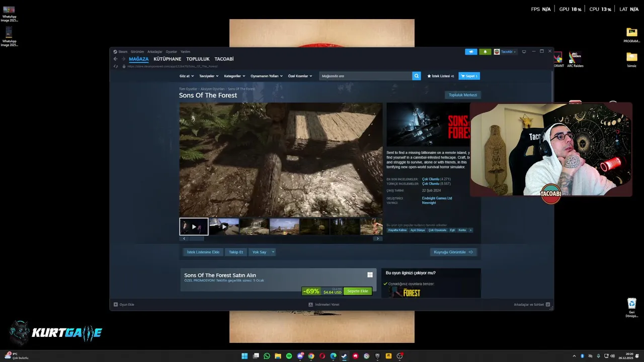The height and width of the screenshot is (362, 644).
Task: Show hidden system tray icons
Action: [x=574, y=356]
